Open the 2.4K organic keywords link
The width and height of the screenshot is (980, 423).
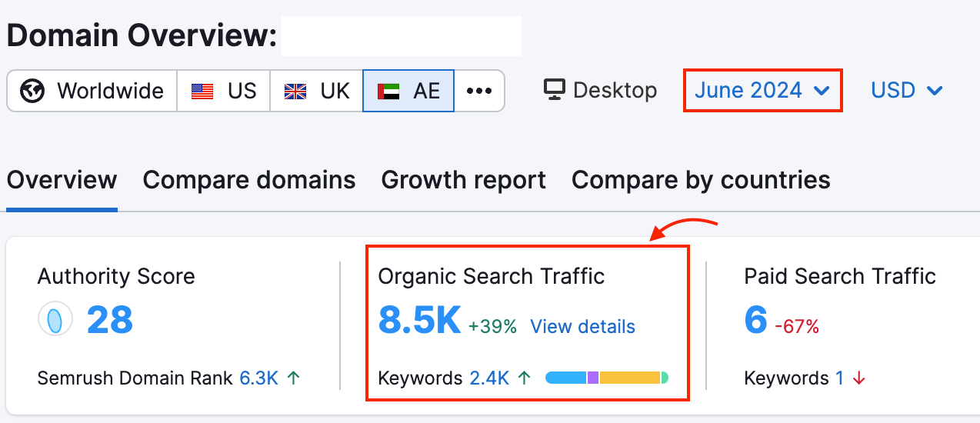click(x=489, y=378)
